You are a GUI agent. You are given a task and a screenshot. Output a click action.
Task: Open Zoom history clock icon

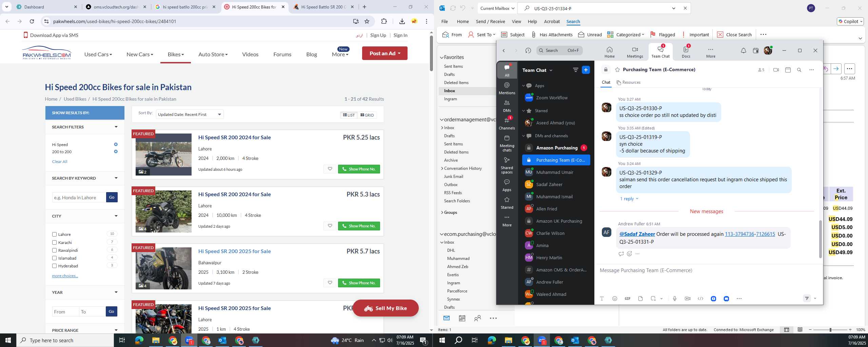point(528,50)
